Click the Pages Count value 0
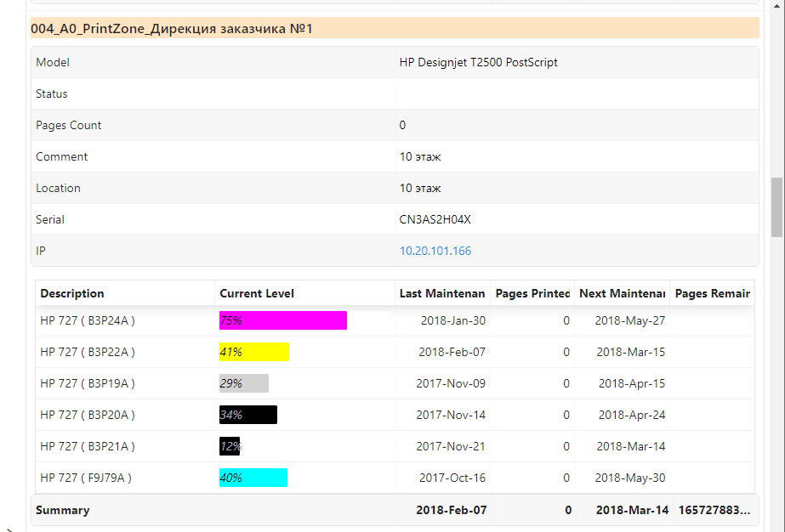 402,125
